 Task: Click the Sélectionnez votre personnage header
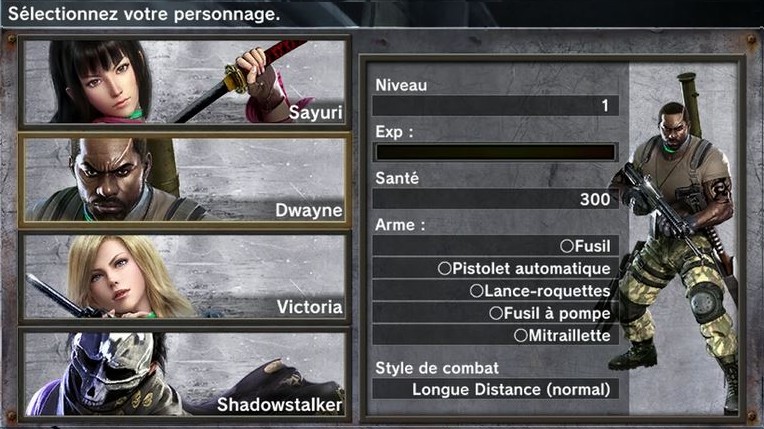click(144, 14)
